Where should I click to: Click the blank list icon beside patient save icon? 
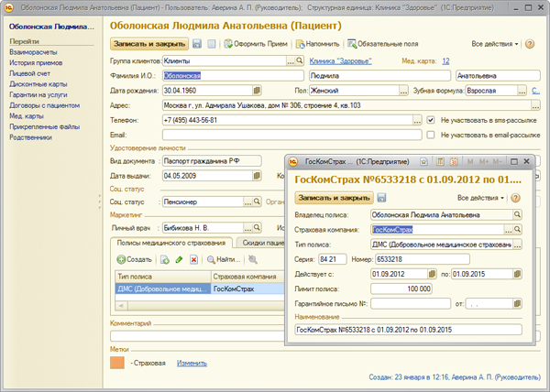click(211, 44)
